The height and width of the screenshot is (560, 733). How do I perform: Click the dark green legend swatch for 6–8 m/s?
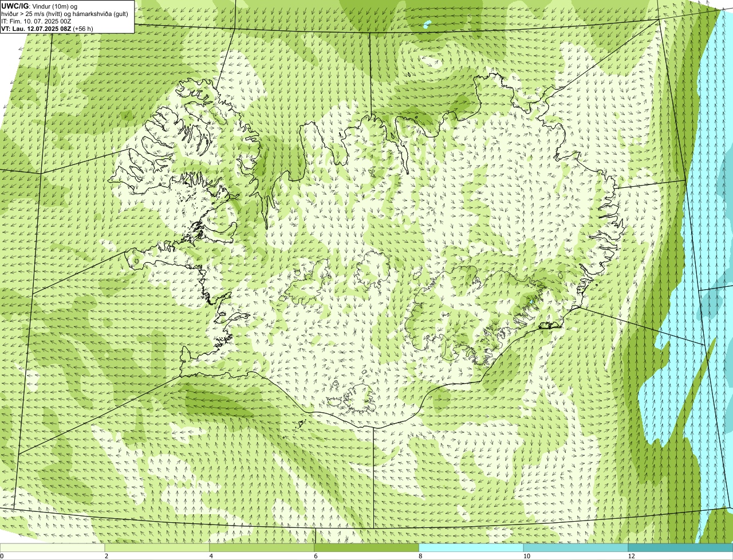[367, 547]
